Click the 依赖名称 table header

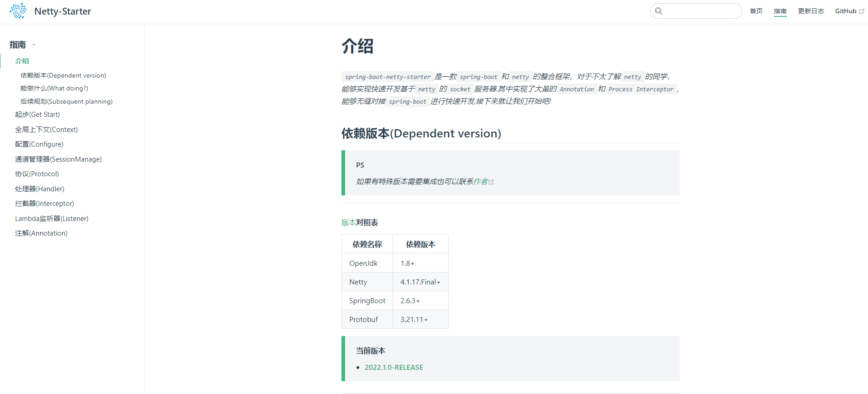point(367,244)
